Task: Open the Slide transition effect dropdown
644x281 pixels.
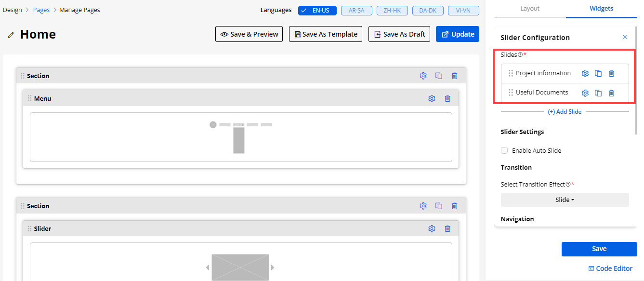Action: [x=565, y=200]
